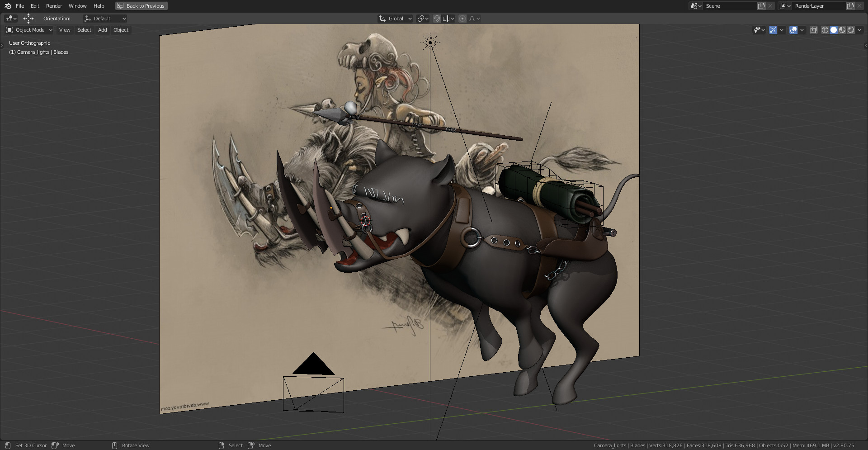This screenshot has height=450, width=868.
Task: Click 'Objects:0/52' in status bar
Action: (774, 445)
